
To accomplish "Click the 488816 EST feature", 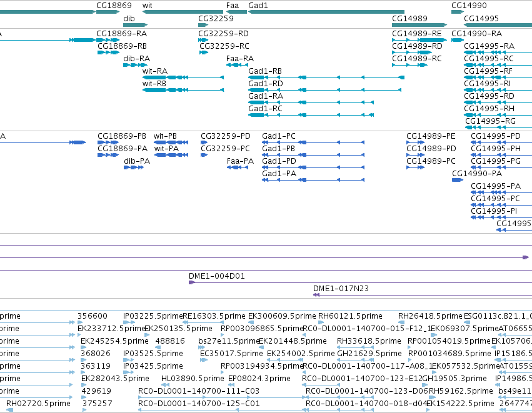I will tap(158, 347).
